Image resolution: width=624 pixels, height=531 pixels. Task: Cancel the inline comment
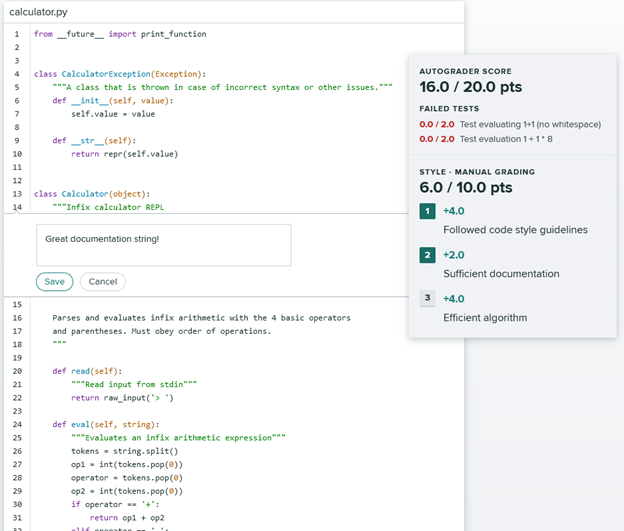[103, 282]
